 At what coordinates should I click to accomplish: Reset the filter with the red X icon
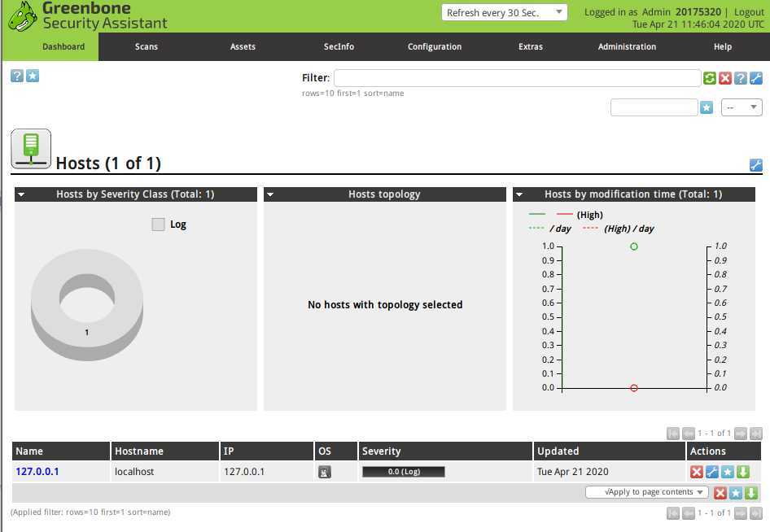pyautogui.click(x=724, y=78)
